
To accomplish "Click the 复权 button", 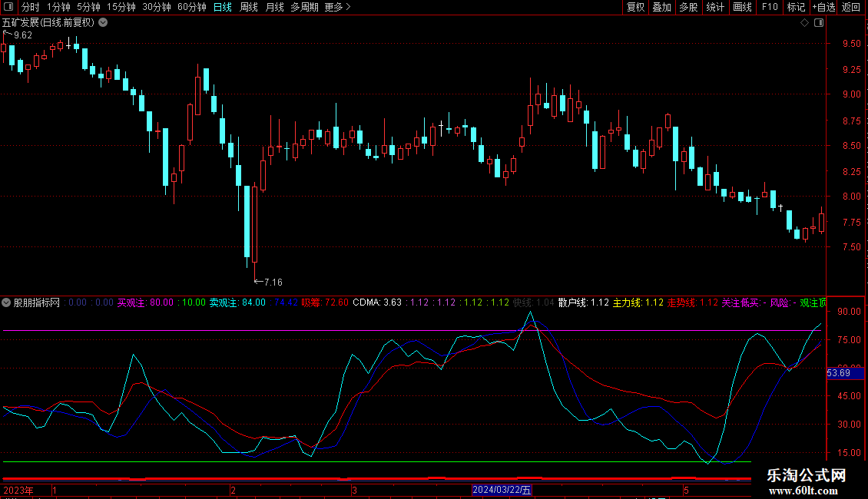I will coord(635,7).
